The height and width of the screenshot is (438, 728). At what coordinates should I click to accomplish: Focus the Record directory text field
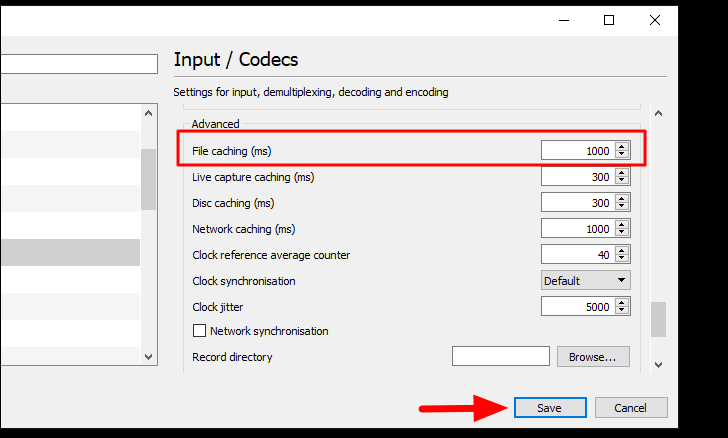click(x=500, y=356)
